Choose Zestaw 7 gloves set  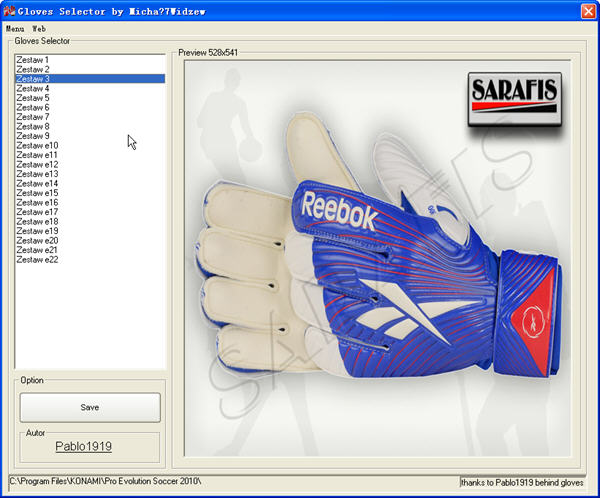90,117
